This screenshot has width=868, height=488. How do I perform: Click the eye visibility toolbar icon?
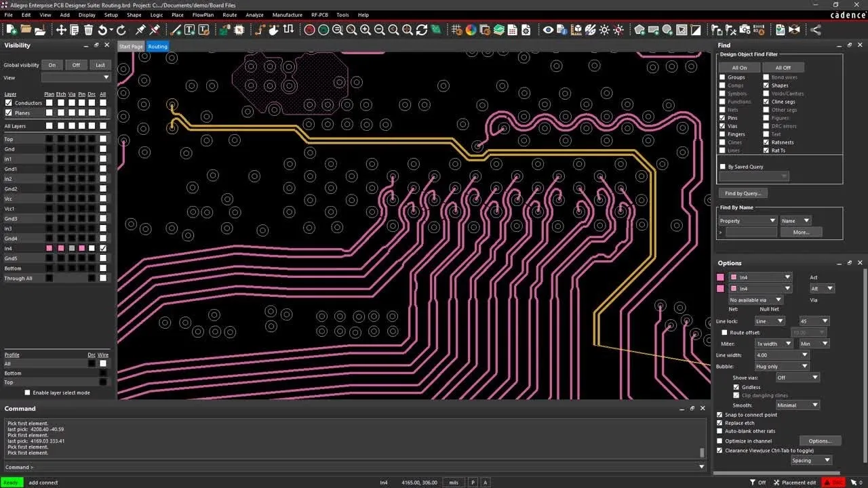(548, 30)
